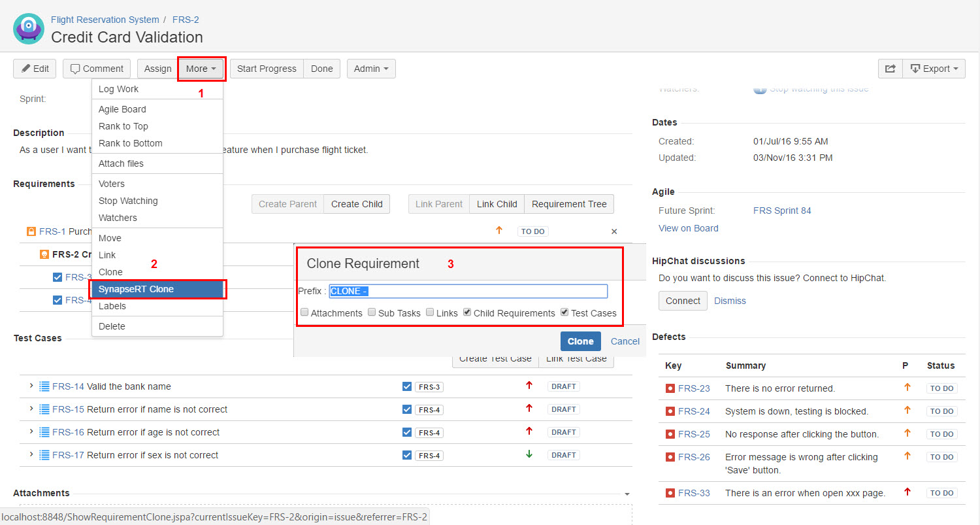Uncheck the Child Requirements checkbox
The width and height of the screenshot is (980, 525).
tap(467, 313)
